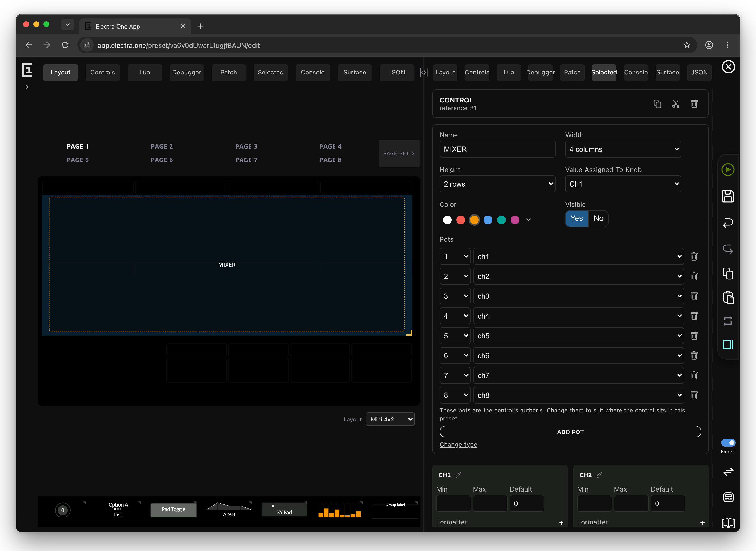Save preset with the floppy disk icon
756x551 pixels.
[728, 196]
